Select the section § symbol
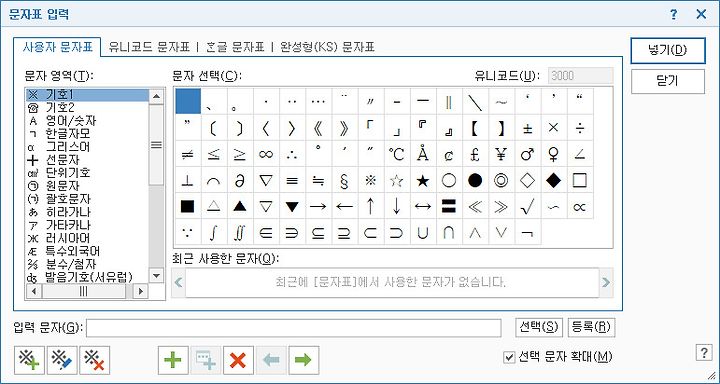Screen dimensions: 720x384 click(x=344, y=181)
